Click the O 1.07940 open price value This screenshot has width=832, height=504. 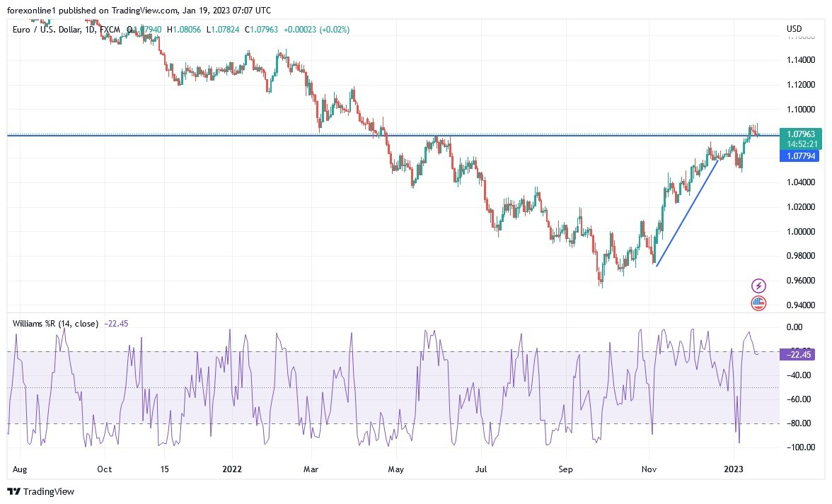(144, 30)
